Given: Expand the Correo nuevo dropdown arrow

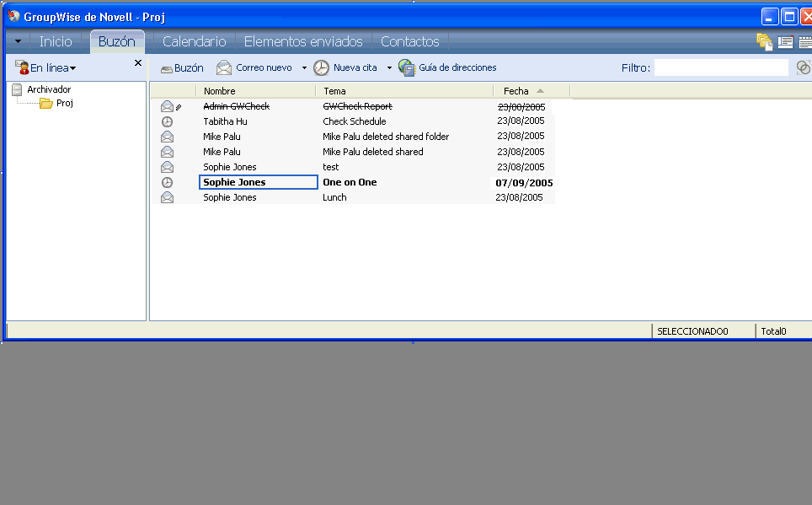Looking at the screenshot, I should [x=305, y=68].
